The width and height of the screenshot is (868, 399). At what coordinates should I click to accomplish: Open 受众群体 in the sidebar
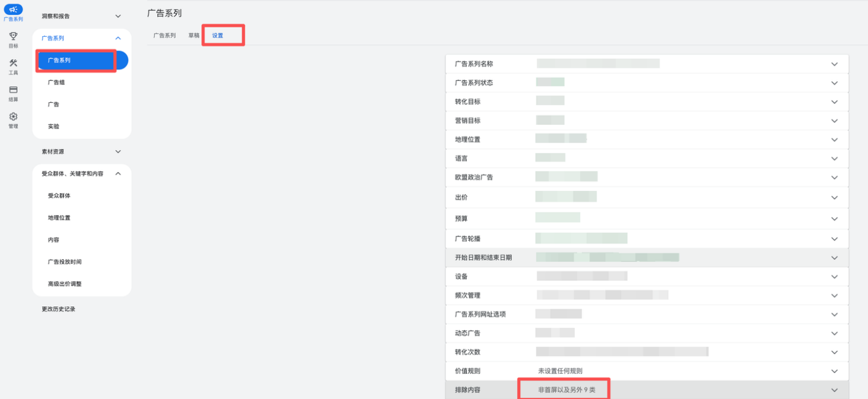pyautogui.click(x=59, y=196)
